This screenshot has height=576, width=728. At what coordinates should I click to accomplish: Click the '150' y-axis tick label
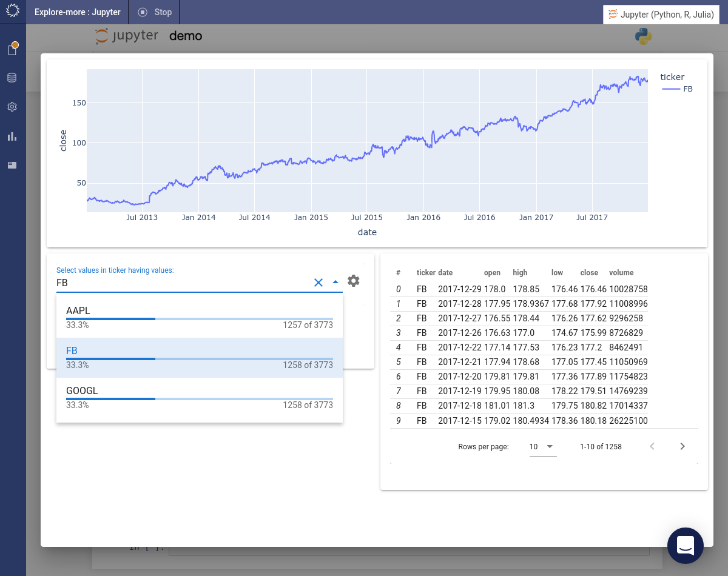[79, 103]
